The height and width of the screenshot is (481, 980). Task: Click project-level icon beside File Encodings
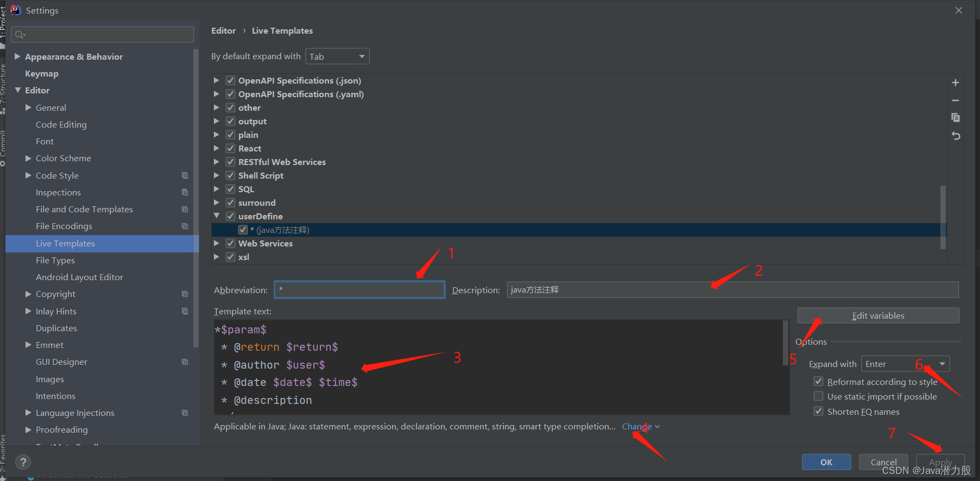coord(185,226)
